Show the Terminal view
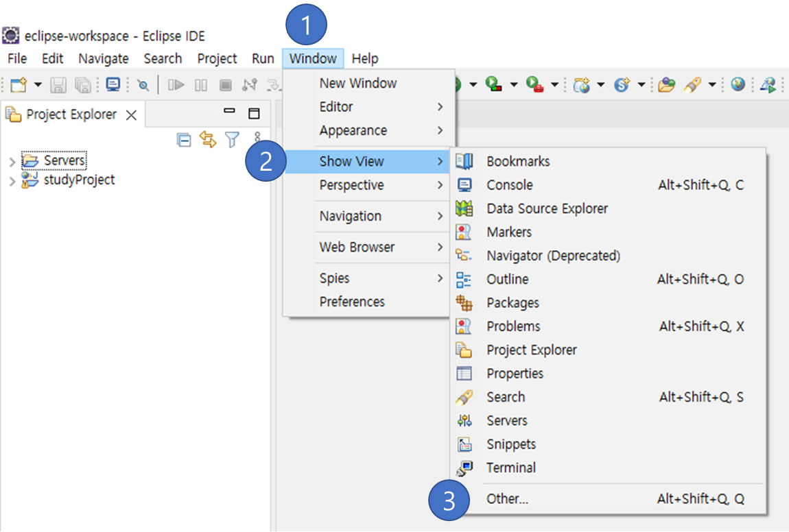The height and width of the screenshot is (532, 789). coord(608,468)
